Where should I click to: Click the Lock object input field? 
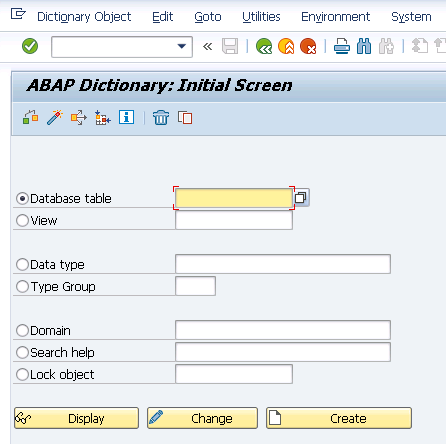(x=234, y=374)
